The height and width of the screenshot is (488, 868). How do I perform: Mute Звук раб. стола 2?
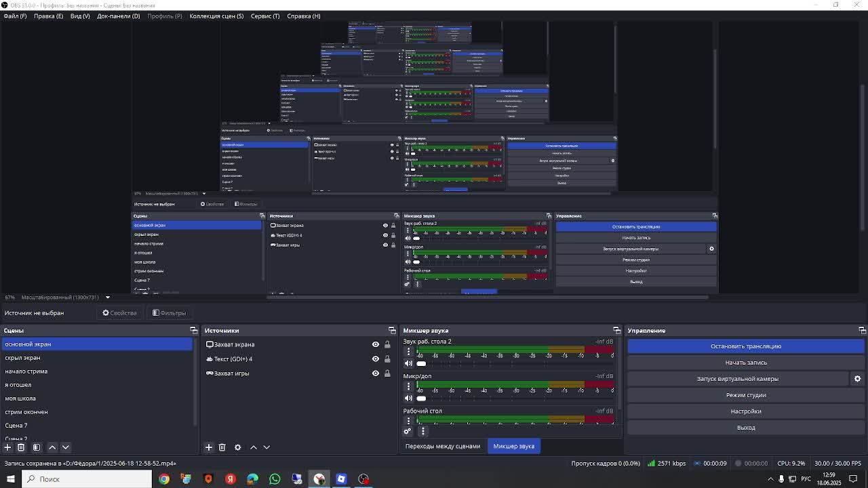pyautogui.click(x=408, y=364)
